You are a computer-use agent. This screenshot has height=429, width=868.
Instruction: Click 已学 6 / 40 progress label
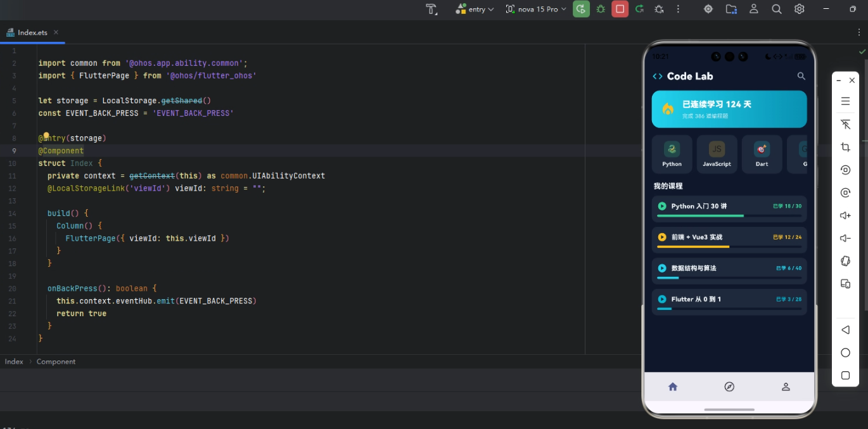click(789, 268)
